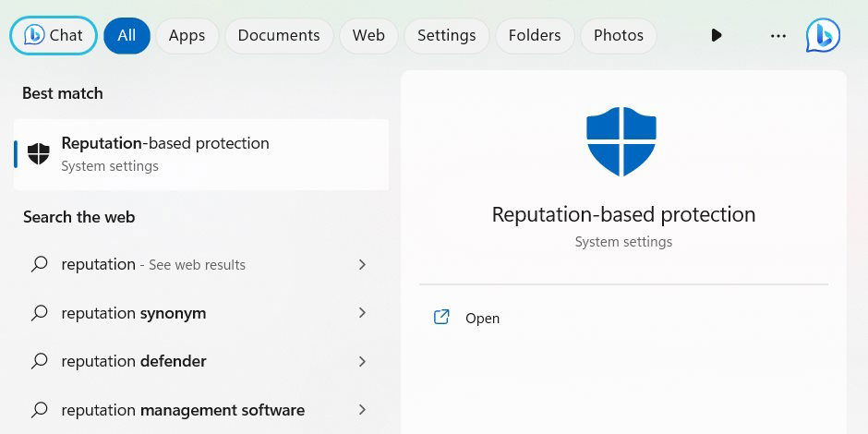
Task: Click the Open external-link icon
Action: [441, 318]
